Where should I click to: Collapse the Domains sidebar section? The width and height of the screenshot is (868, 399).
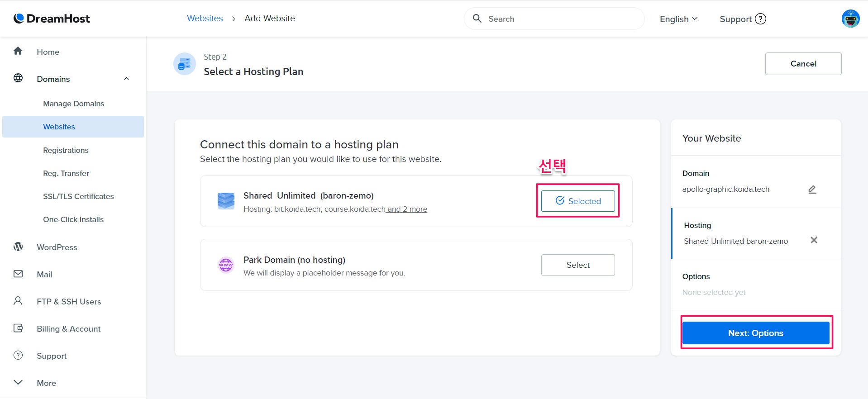pyautogui.click(x=127, y=79)
